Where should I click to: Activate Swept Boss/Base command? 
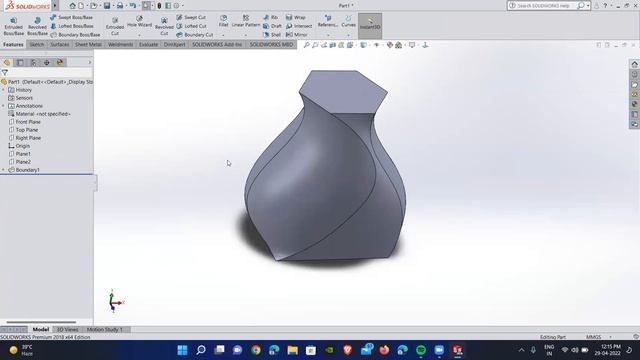click(71, 18)
